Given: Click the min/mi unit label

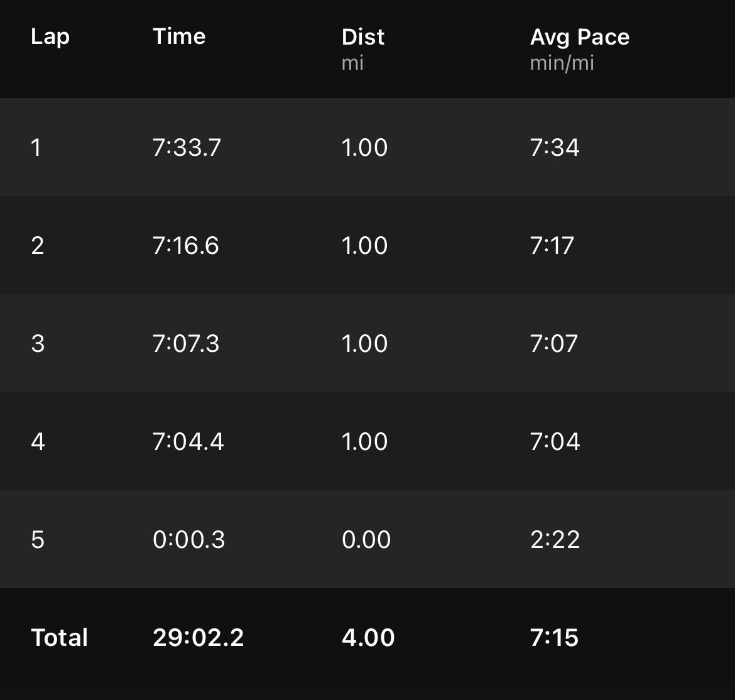Looking at the screenshot, I should point(562,63).
